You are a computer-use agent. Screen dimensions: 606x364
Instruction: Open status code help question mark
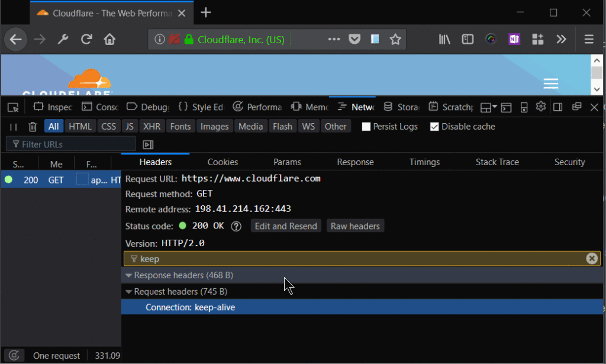click(236, 226)
